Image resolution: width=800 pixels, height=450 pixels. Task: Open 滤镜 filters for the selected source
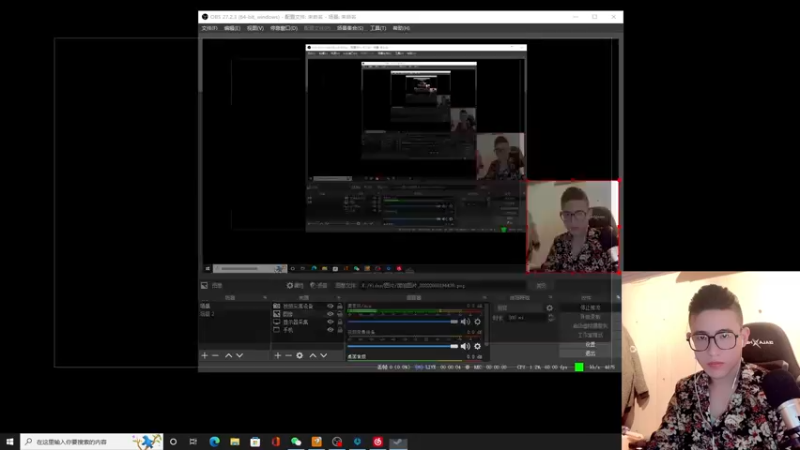(319, 286)
